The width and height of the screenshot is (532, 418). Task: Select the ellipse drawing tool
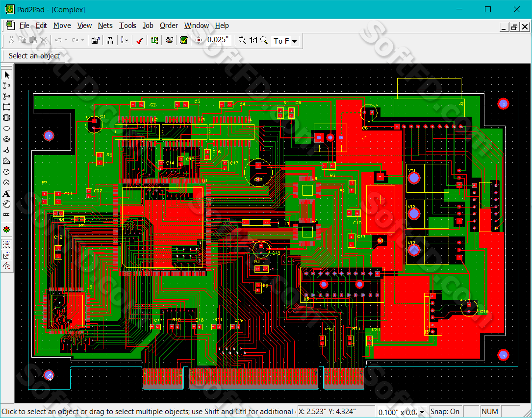6,129
